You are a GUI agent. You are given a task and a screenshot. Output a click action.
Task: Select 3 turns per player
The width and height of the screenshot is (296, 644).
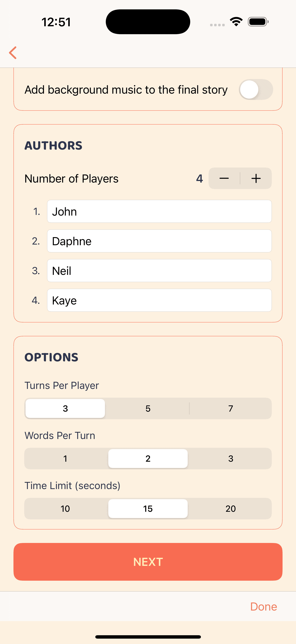click(65, 408)
